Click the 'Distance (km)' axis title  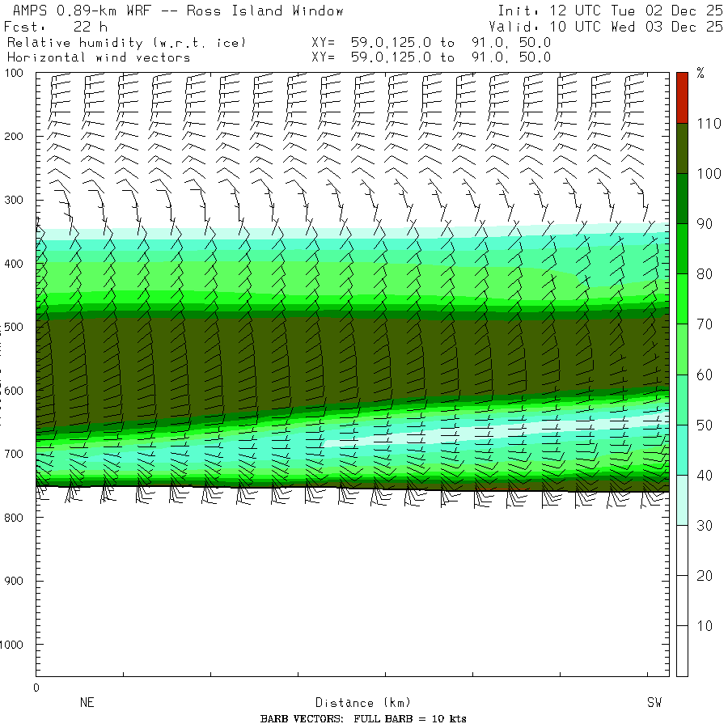pos(363,702)
